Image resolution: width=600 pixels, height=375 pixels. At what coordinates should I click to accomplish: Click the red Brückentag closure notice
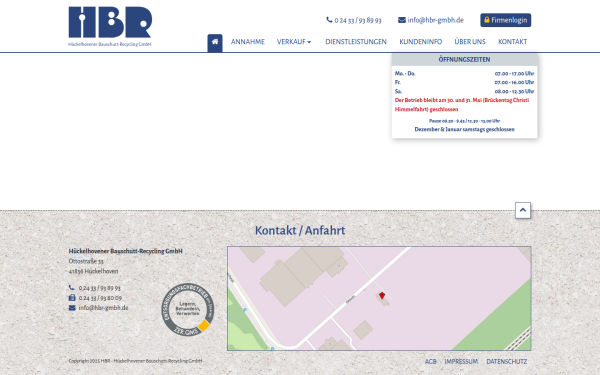click(x=462, y=105)
